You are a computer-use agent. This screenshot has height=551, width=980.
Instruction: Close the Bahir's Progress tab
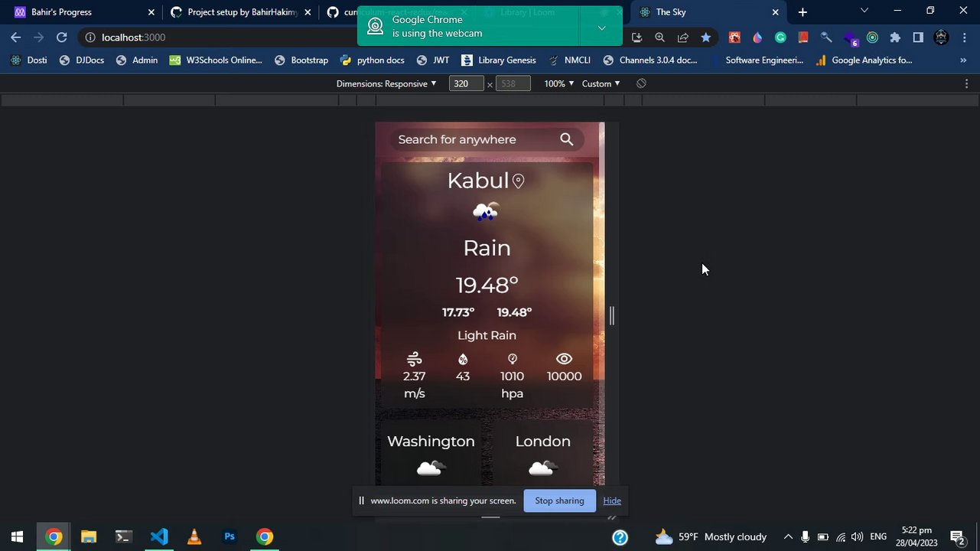151,12
